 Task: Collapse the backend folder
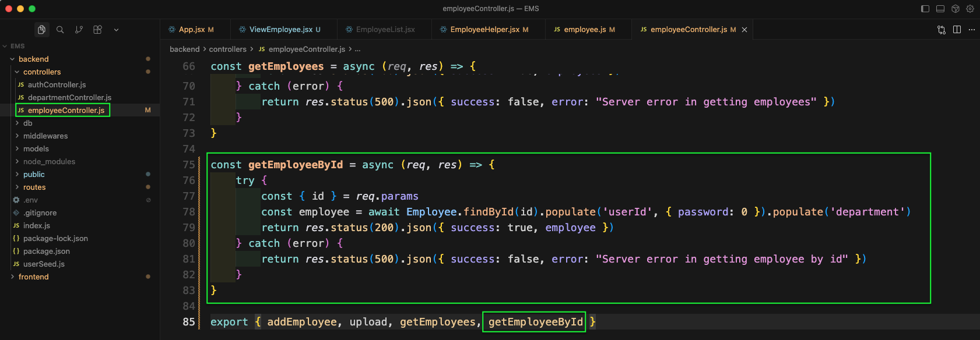tap(33, 59)
